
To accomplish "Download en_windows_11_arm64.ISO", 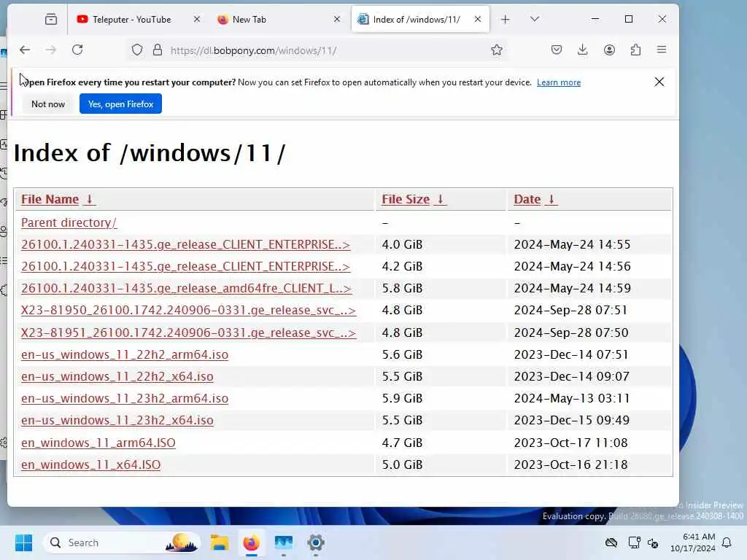I will 98,443.
